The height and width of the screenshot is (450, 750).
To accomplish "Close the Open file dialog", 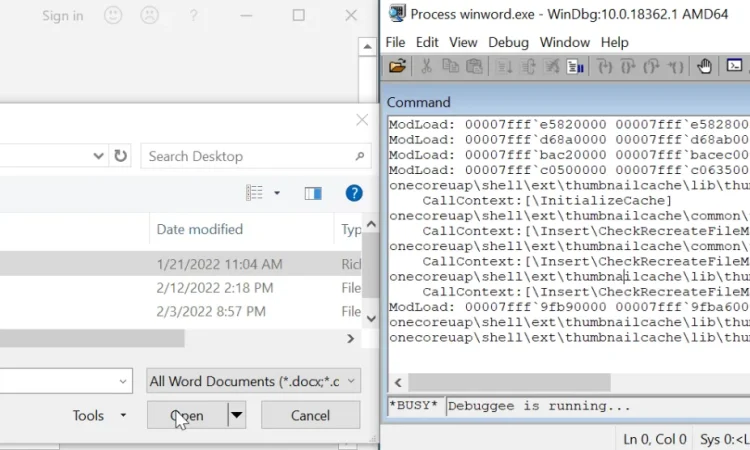I will pyautogui.click(x=362, y=120).
